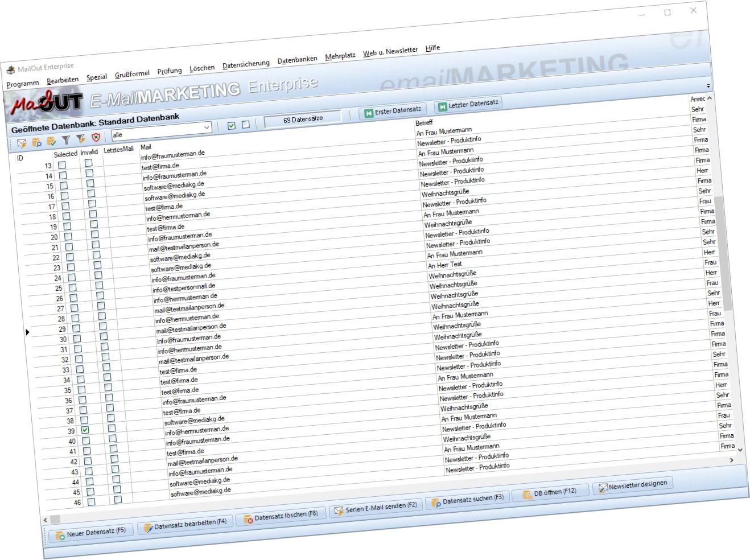Screen dimensions: 750x560
Task: Toggle Selected checkbox for record 39
Action: coord(85,430)
